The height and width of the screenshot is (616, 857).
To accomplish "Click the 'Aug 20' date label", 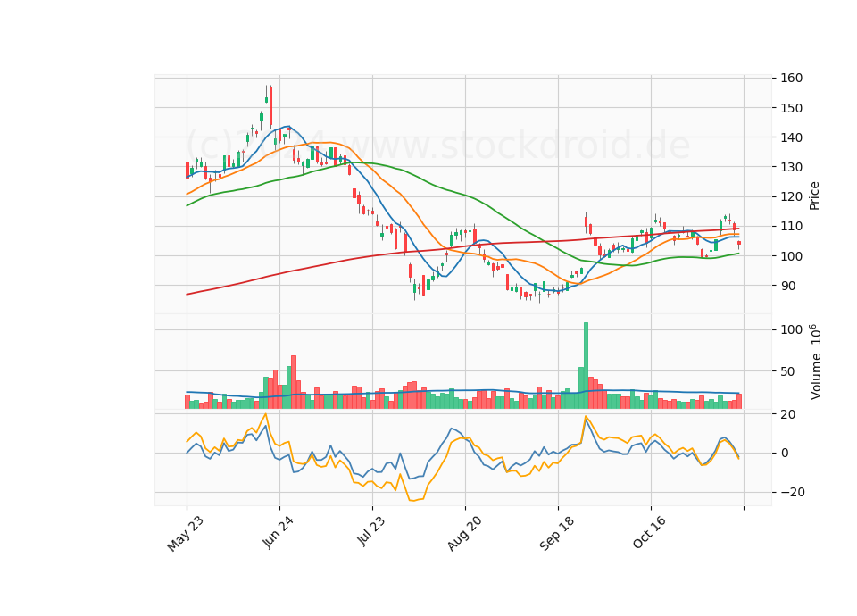I will (464, 533).
